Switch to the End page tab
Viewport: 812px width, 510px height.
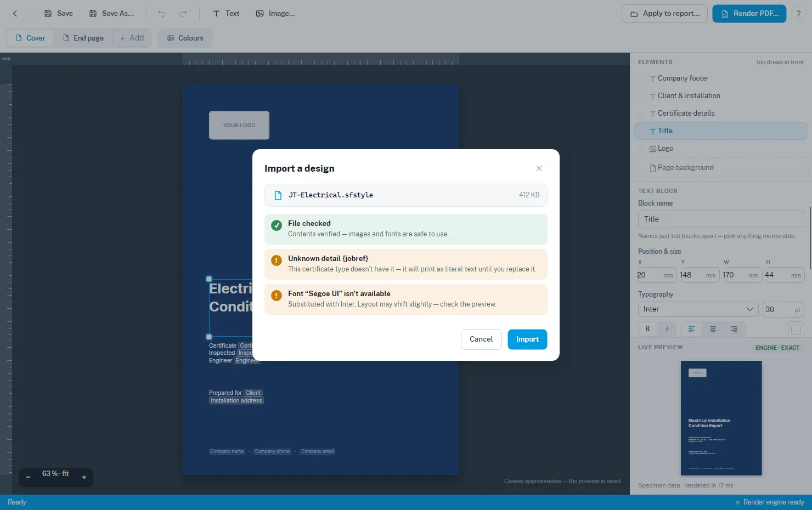tap(83, 38)
